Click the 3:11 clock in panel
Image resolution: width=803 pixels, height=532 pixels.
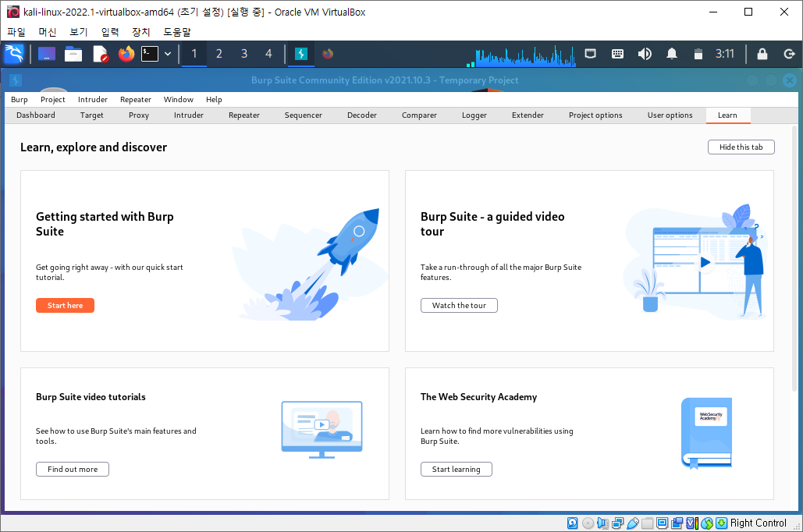click(x=725, y=54)
